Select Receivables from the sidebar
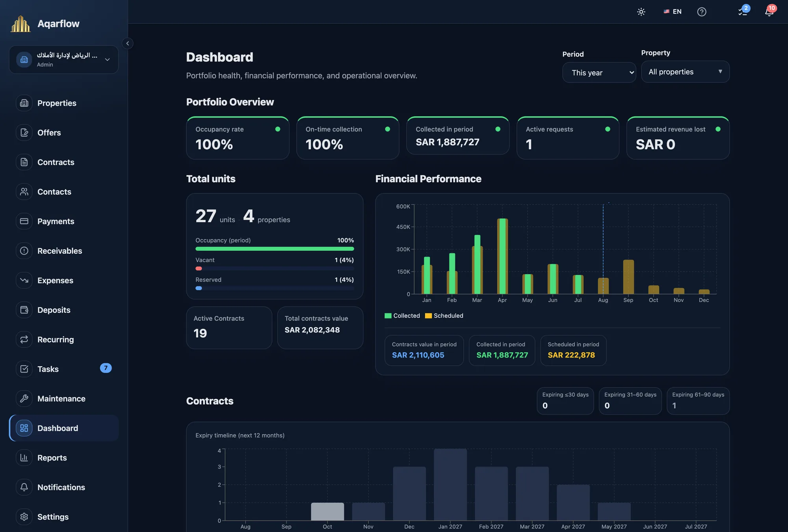Screen dimensions: 788x532 tap(64, 251)
